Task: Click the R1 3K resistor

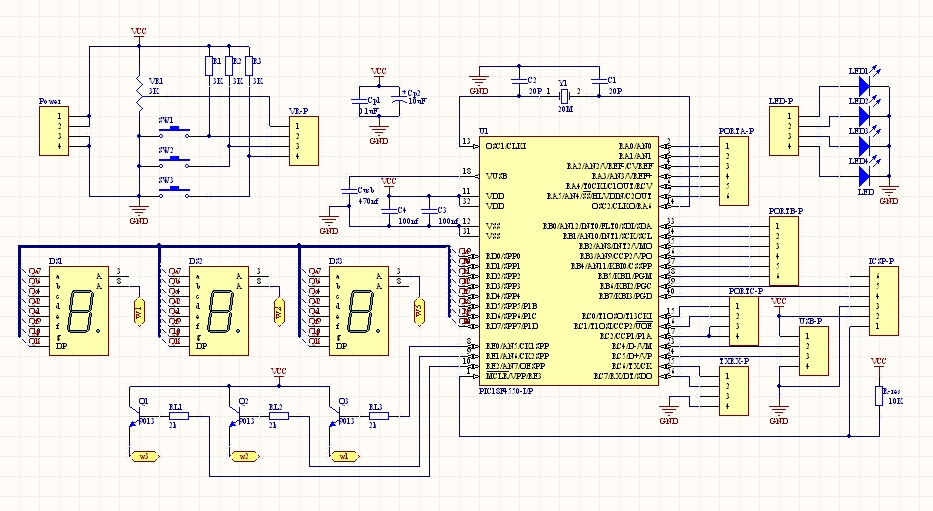Action: [208, 68]
